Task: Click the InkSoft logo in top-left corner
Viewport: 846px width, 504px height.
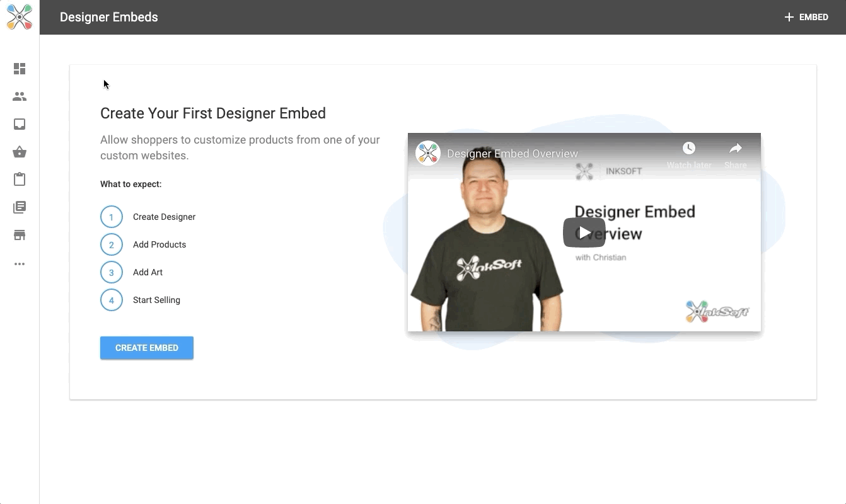Action: (x=20, y=17)
